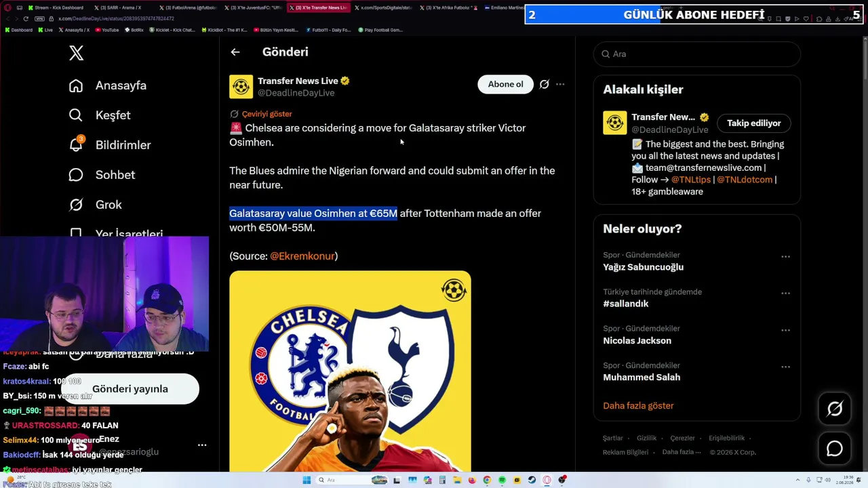
Task: Open Çerezler cookies footer link
Action: pyautogui.click(x=683, y=439)
